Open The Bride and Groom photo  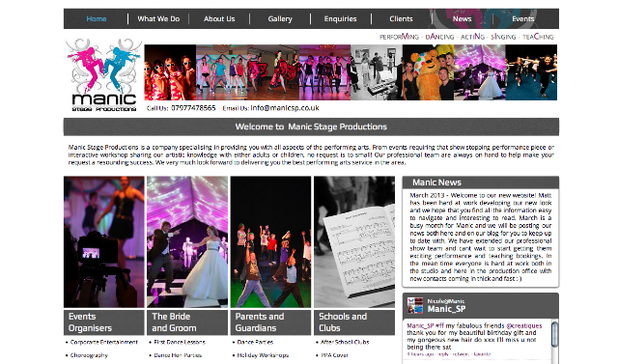187,242
